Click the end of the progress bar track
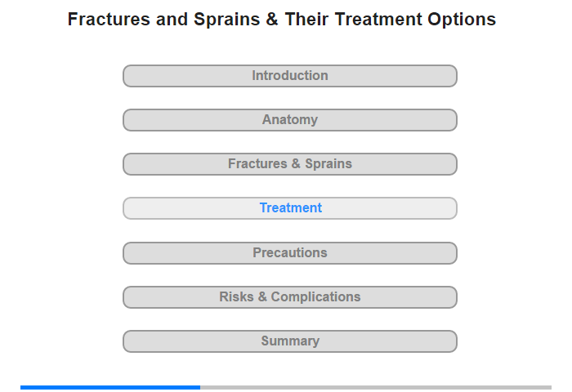572x392 pixels. (x=549, y=387)
